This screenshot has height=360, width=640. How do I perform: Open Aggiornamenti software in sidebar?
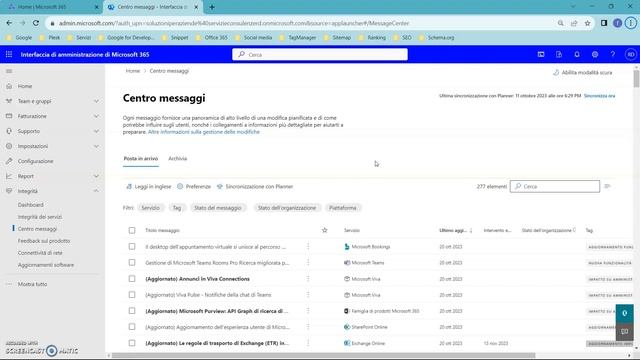[46, 265]
